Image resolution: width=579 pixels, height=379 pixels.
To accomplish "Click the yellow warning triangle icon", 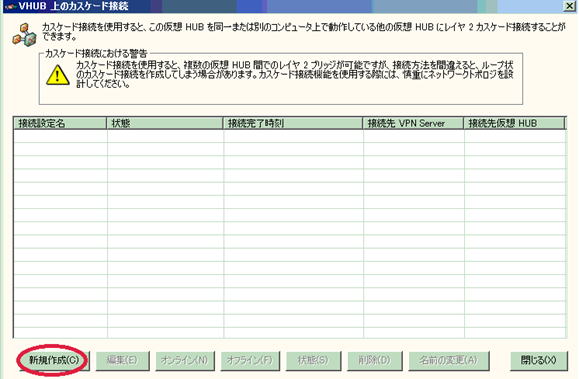I will tap(58, 75).
